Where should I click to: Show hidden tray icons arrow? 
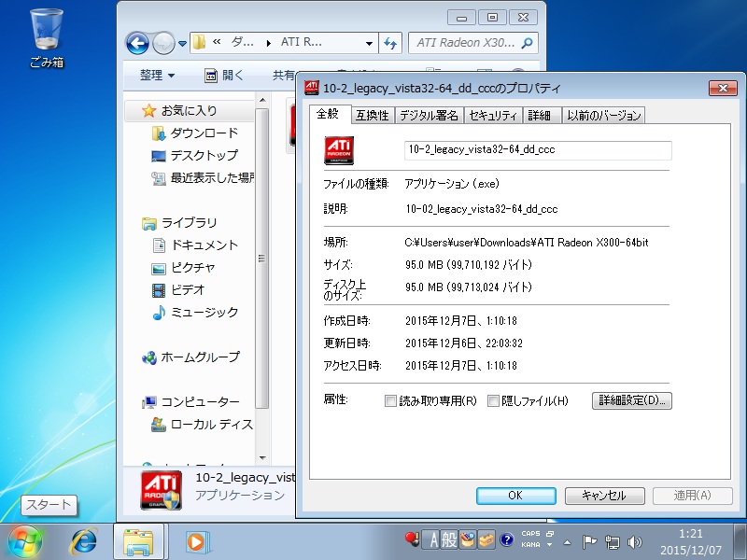(567, 542)
